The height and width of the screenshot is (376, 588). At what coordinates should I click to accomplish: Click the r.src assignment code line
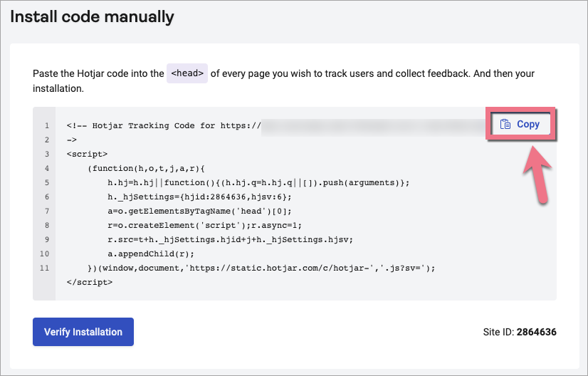(229, 239)
